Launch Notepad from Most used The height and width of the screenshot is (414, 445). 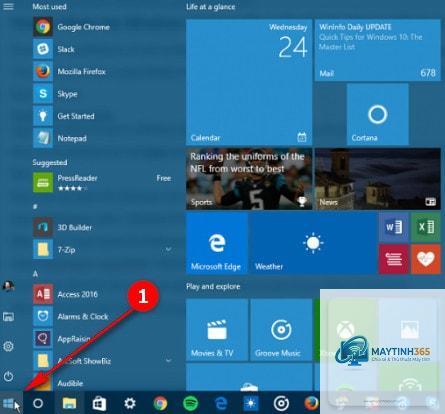coord(103,138)
